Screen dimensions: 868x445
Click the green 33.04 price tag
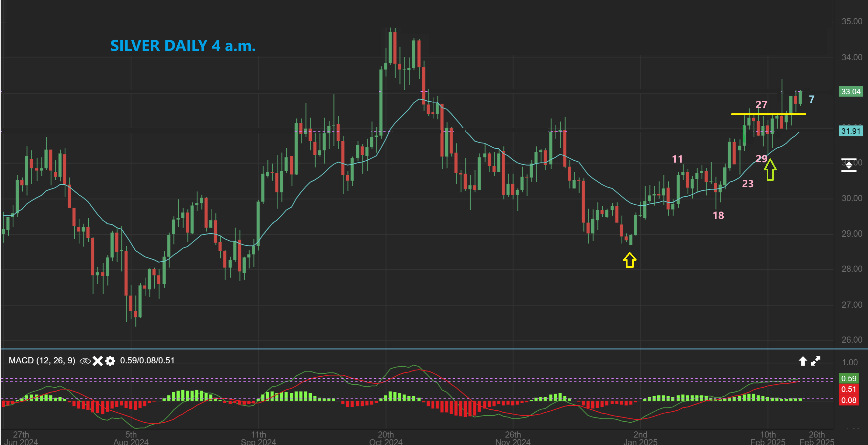pyautogui.click(x=851, y=91)
